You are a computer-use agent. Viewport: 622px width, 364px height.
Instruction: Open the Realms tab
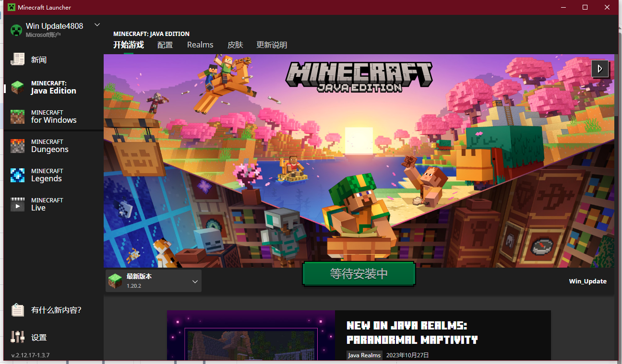coord(200,45)
